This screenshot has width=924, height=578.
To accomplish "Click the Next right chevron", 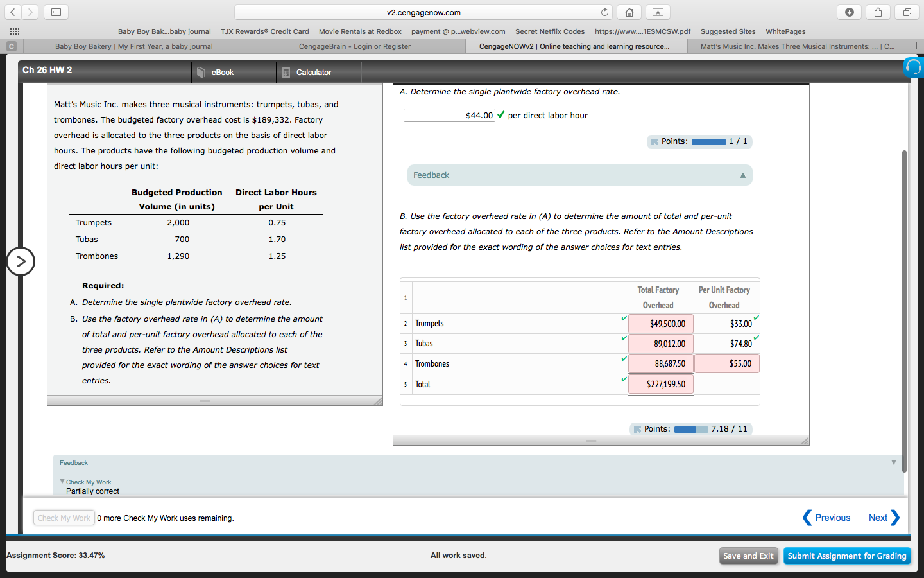I will coord(895,518).
